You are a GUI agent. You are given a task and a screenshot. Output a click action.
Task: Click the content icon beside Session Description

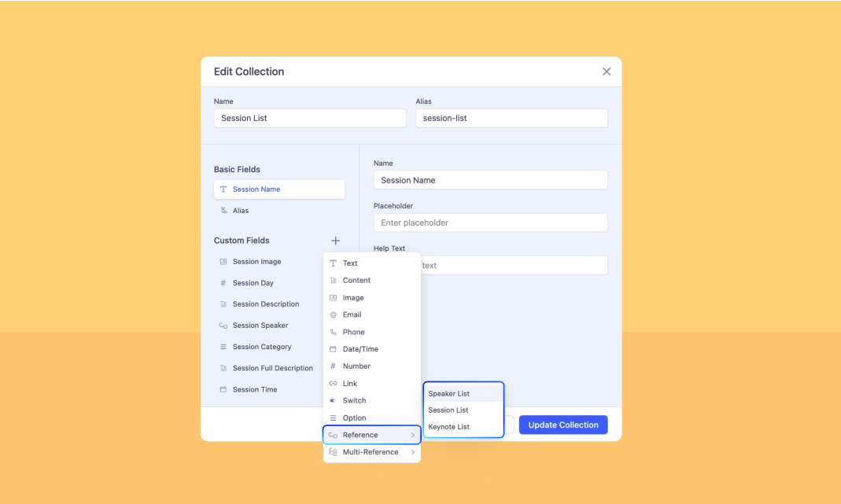pos(223,304)
